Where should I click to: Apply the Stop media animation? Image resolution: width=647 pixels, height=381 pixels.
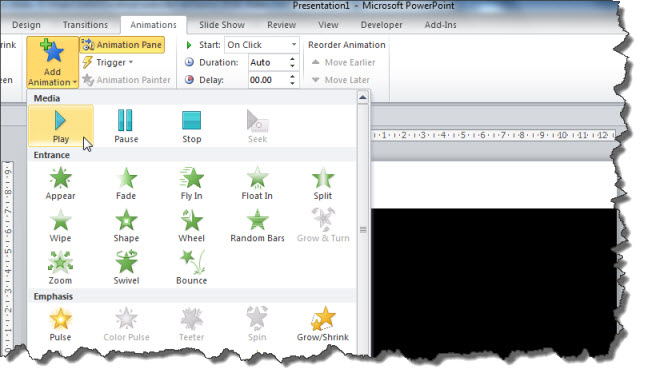[x=191, y=126]
